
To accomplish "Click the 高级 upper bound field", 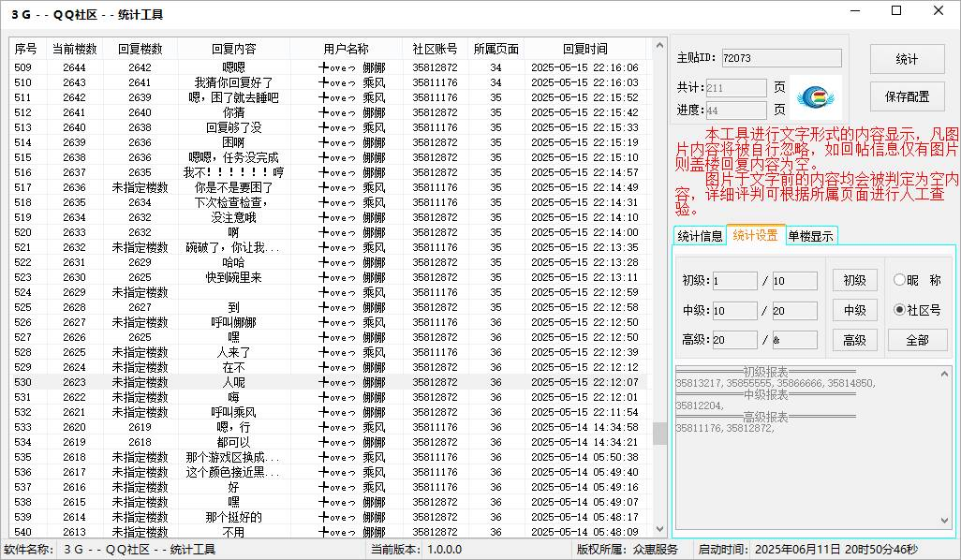I will coord(794,340).
